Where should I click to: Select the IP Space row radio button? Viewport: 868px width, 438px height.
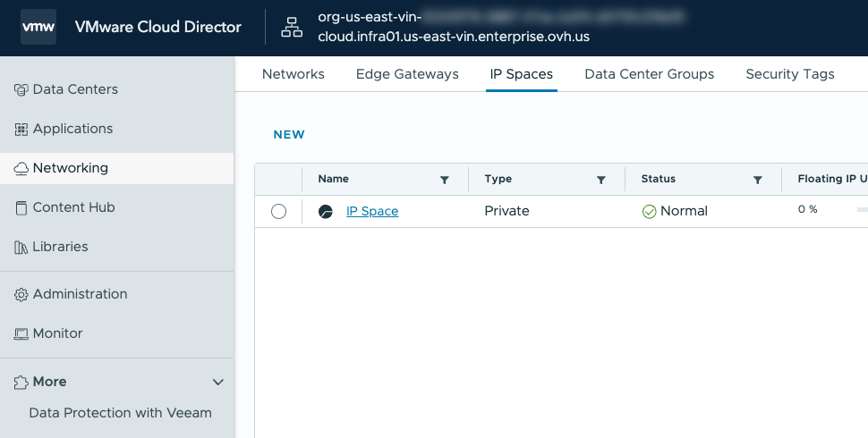click(278, 211)
